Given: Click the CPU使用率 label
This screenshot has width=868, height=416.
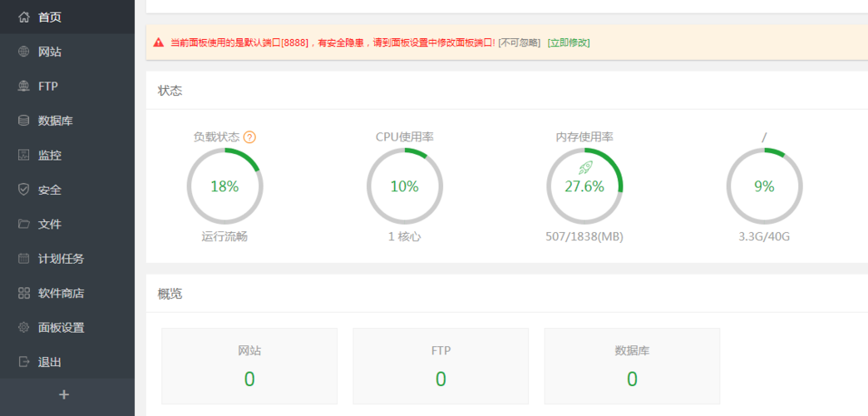Looking at the screenshot, I should (x=405, y=136).
